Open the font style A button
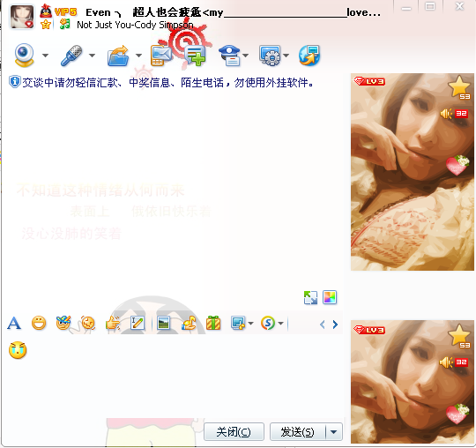Screen dimensions: 476x448 pos(14,323)
